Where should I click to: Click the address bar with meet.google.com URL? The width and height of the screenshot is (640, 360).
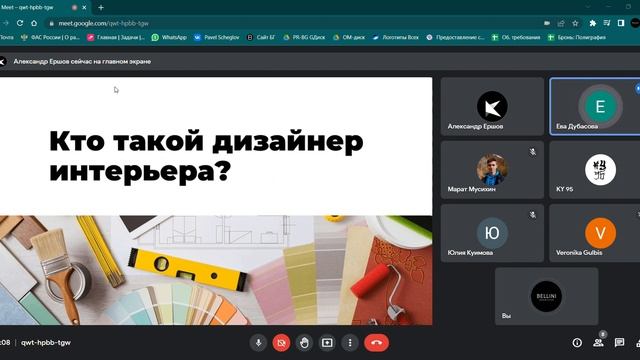tap(294, 23)
